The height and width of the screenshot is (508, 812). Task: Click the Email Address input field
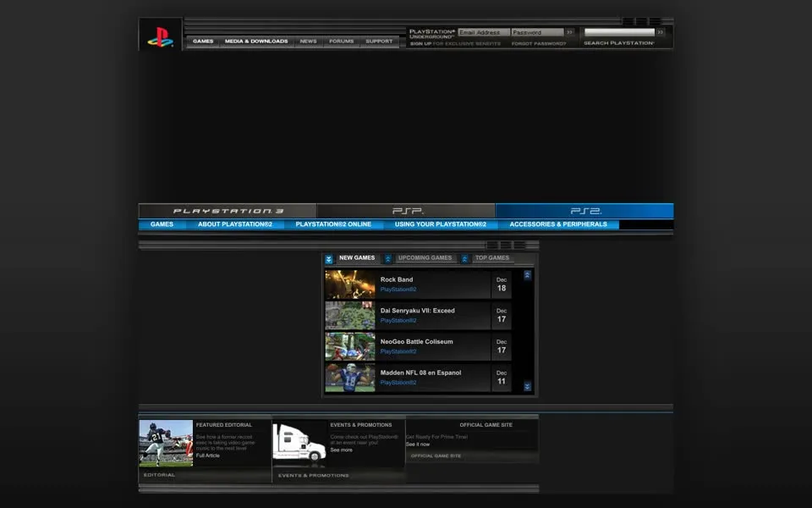click(484, 32)
